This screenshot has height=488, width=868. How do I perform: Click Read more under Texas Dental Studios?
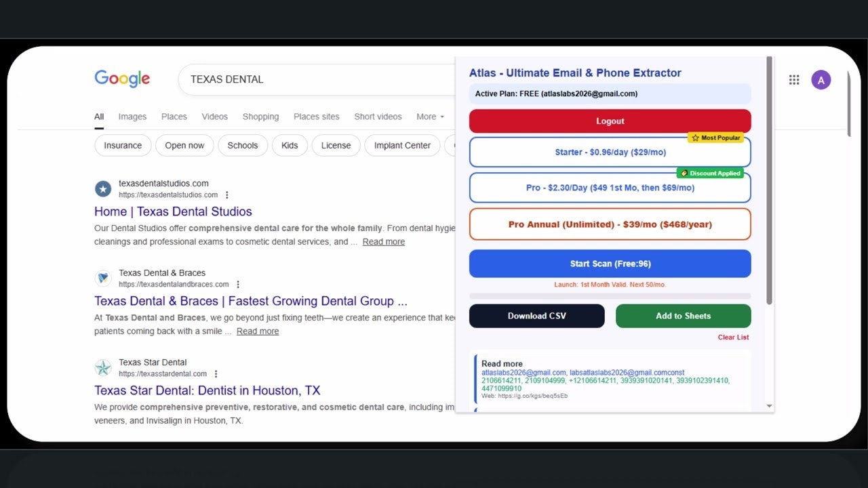[x=383, y=242]
